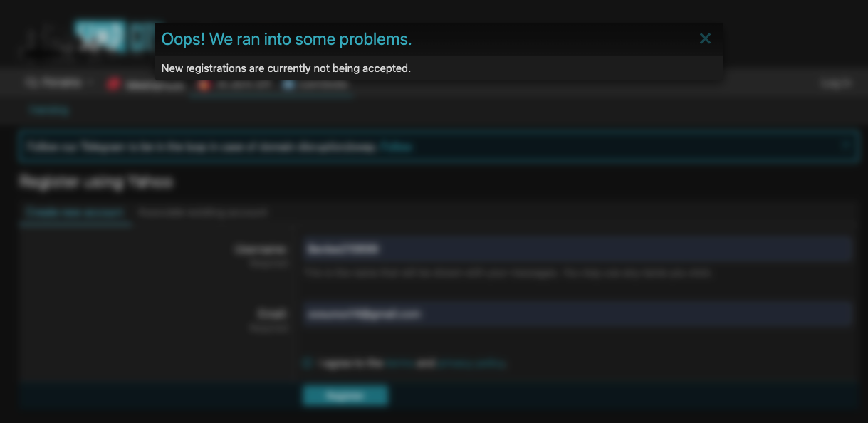Open the terms link in agreement text

[x=399, y=363]
